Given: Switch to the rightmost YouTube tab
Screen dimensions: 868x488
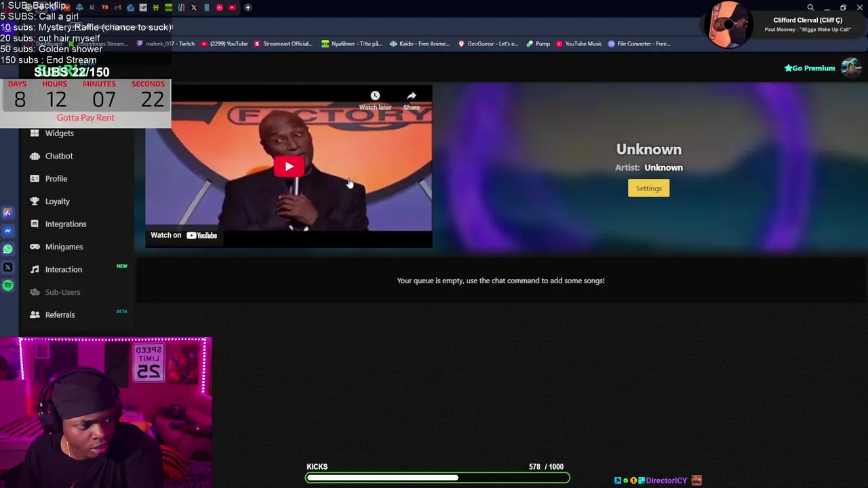Looking at the screenshot, I should [x=232, y=7].
